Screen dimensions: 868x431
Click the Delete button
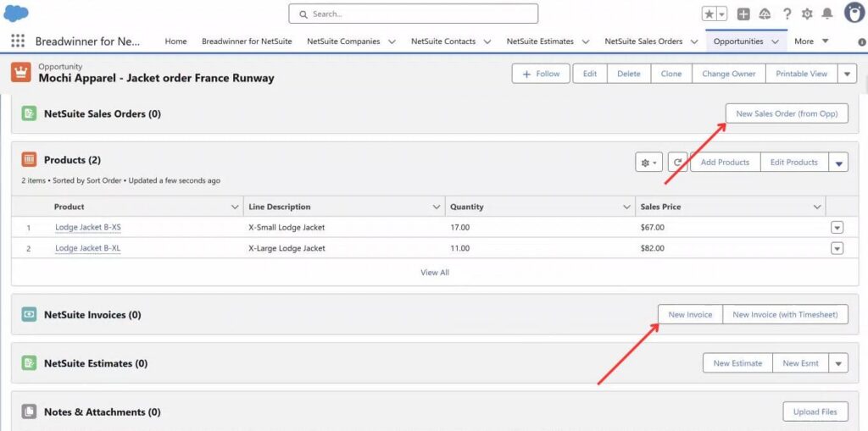(628, 74)
